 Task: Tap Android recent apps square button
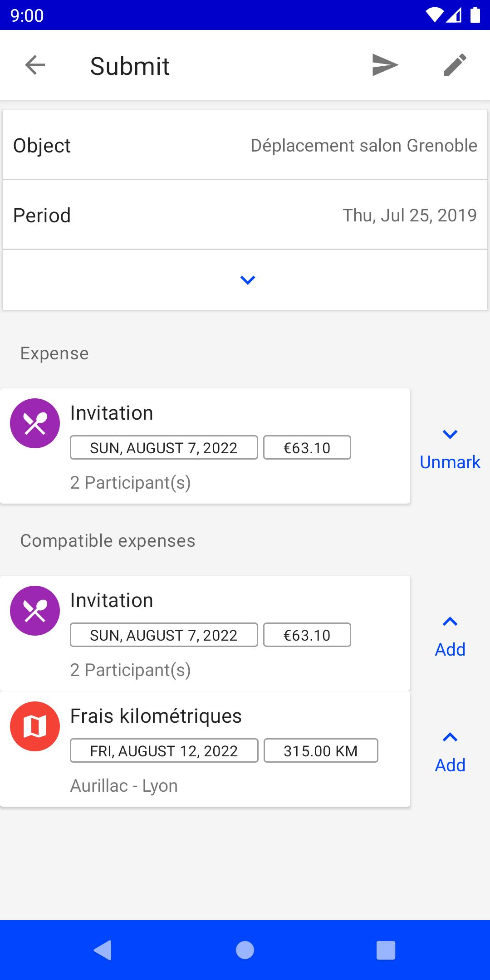click(x=386, y=950)
